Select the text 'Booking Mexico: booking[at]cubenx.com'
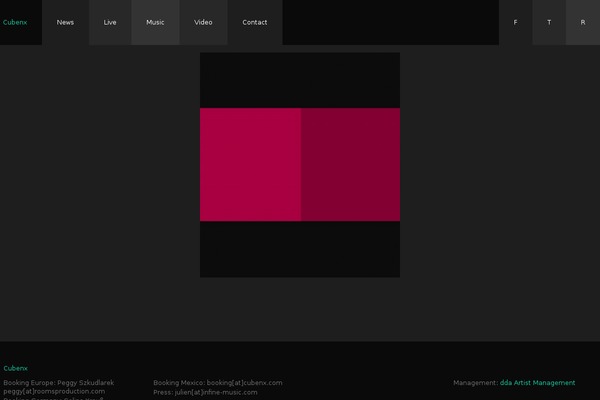The image size is (600, 400). 218,383
